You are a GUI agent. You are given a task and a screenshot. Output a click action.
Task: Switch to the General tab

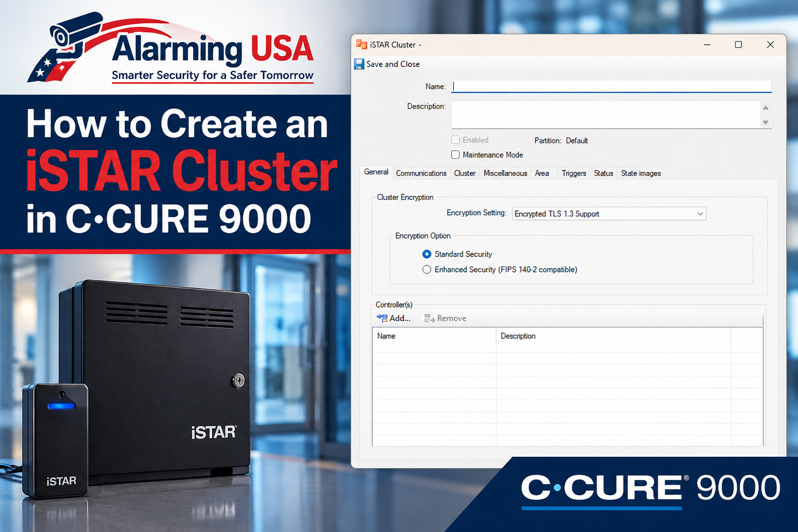[x=376, y=172]
